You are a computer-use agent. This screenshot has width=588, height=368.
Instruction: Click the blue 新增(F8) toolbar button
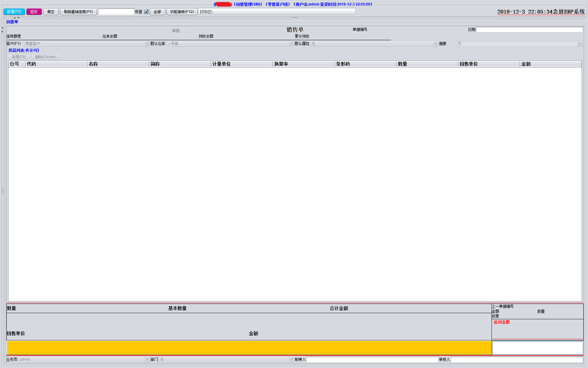point(14,12)
